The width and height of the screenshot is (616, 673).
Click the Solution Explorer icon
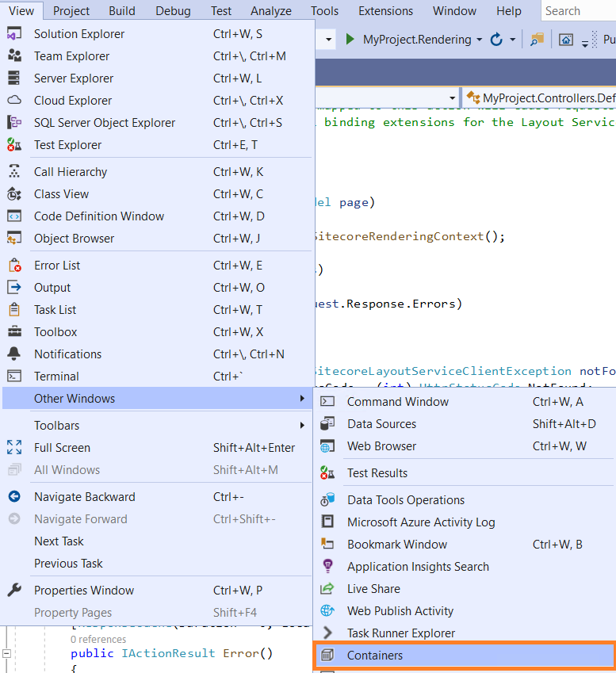[14, 34]
